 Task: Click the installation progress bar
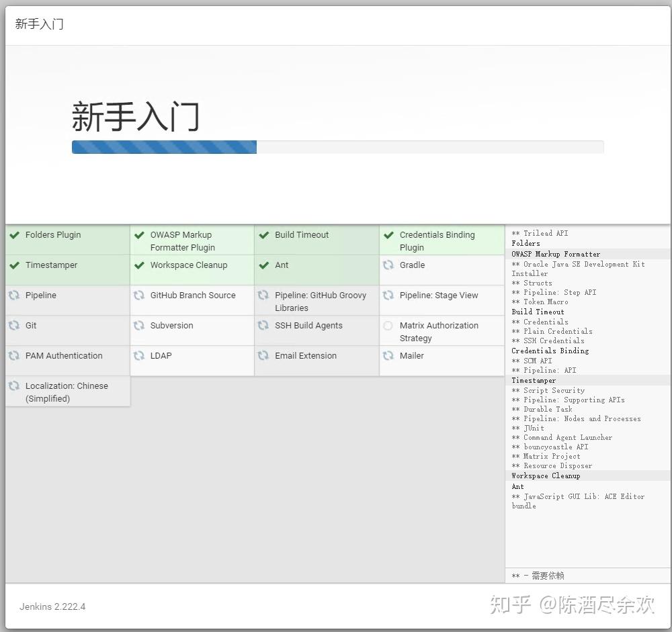pyautogui.click(x=336, y=146)
